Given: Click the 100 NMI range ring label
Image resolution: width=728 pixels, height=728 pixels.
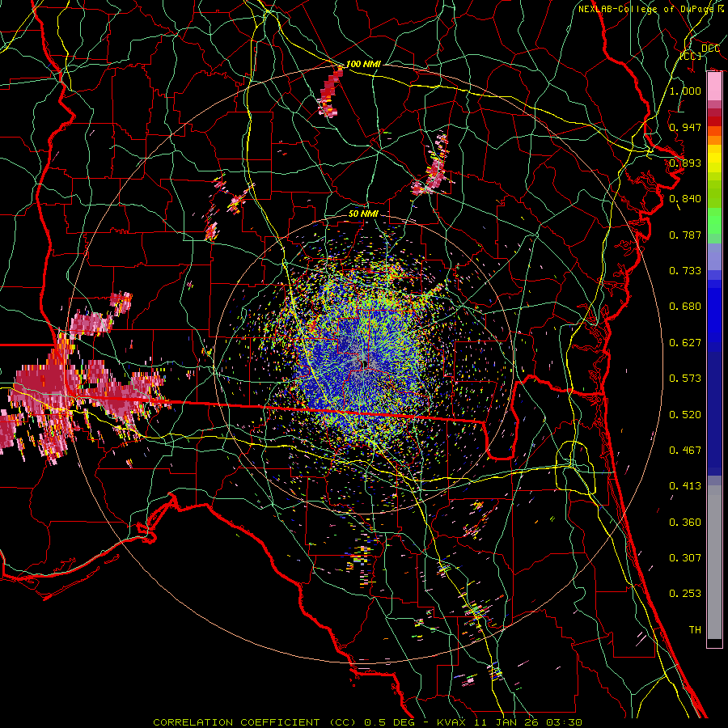Looking at the screenshot, I should 363,64.
